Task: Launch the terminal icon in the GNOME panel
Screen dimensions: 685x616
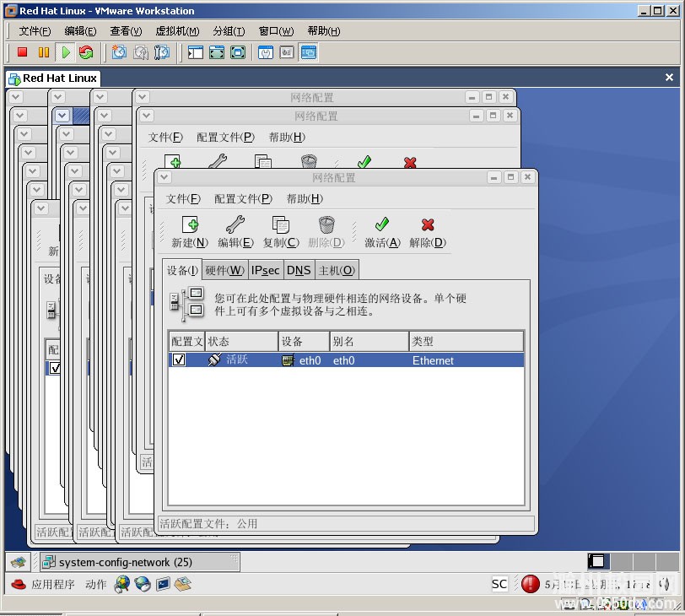Action: pos(163,584)
